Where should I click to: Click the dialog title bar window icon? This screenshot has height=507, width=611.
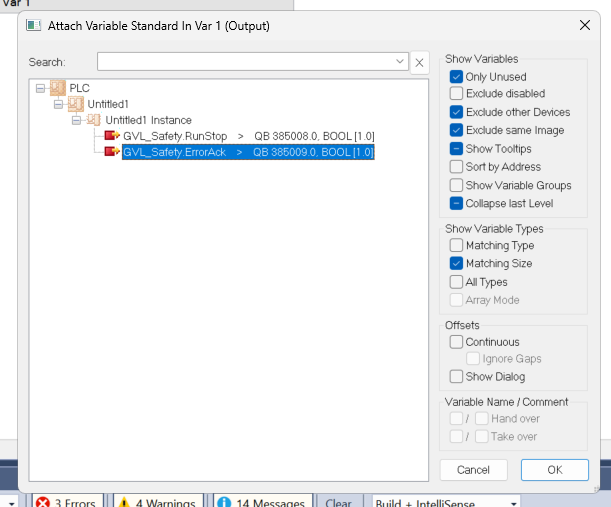pos(34,26)
